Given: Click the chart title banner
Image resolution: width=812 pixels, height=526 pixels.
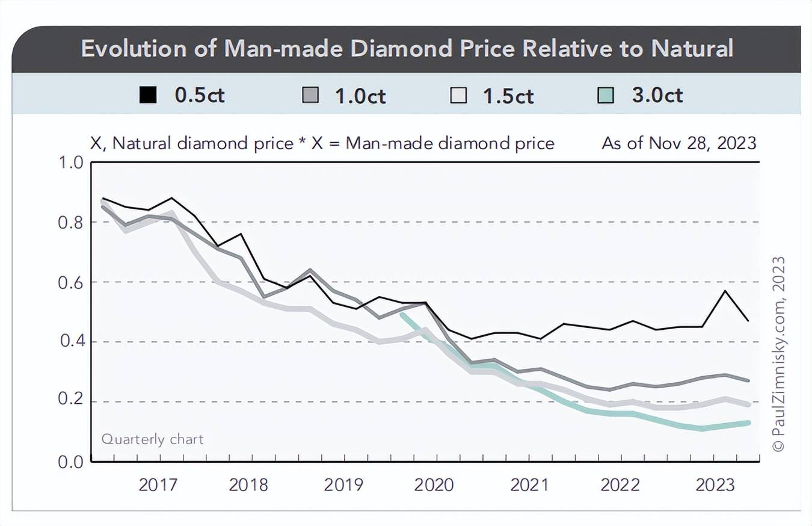Looking at the screenshot, I should coord(407,49).
